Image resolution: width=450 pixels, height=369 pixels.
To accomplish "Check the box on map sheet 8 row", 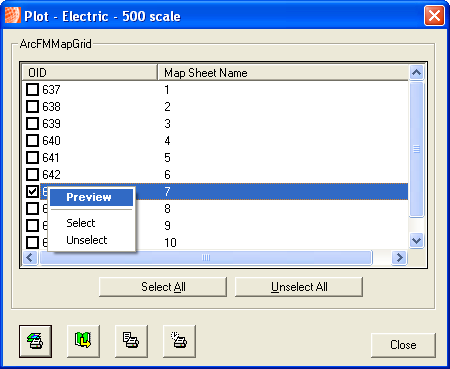I will (32, 208).
